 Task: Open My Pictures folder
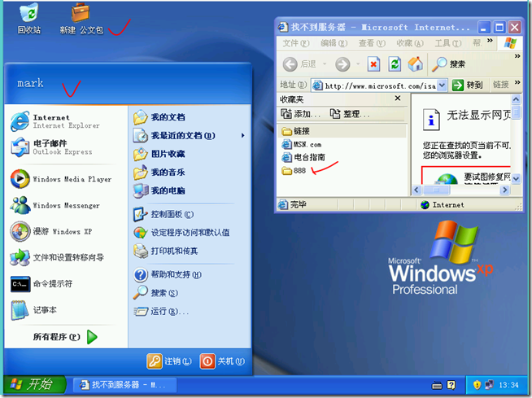click(x=159, y=154)
